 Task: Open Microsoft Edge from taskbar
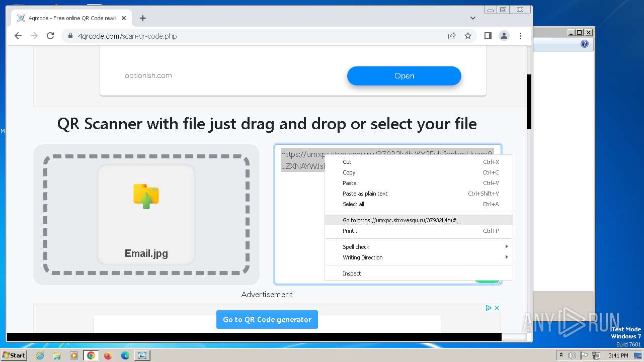(125, 355)
